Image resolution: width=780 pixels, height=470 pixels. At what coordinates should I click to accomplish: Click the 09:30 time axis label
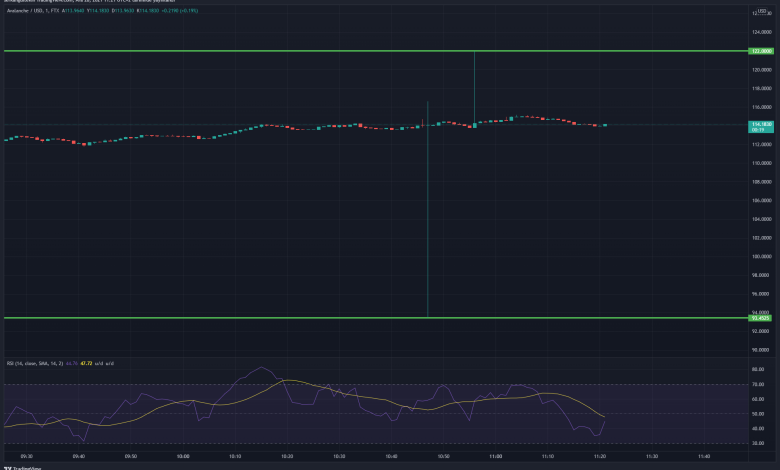(27, 455)
